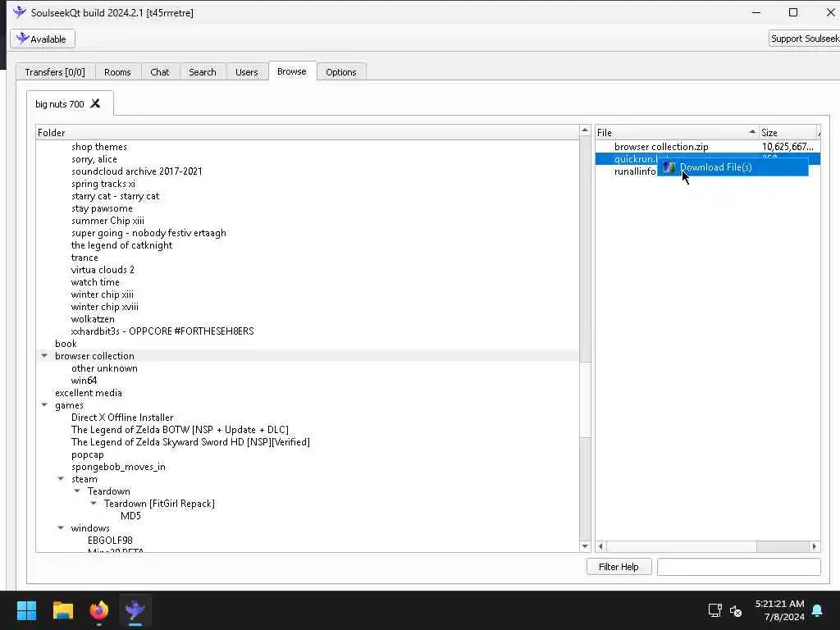Select xxhardbit3s - OPPCORE folder

pos(162,331)
